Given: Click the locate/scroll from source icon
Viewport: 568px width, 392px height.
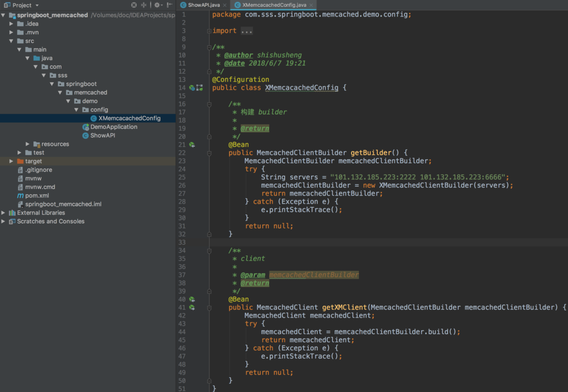Looking at the screenshot, I should pyautogui.click(x=134, y=5).
